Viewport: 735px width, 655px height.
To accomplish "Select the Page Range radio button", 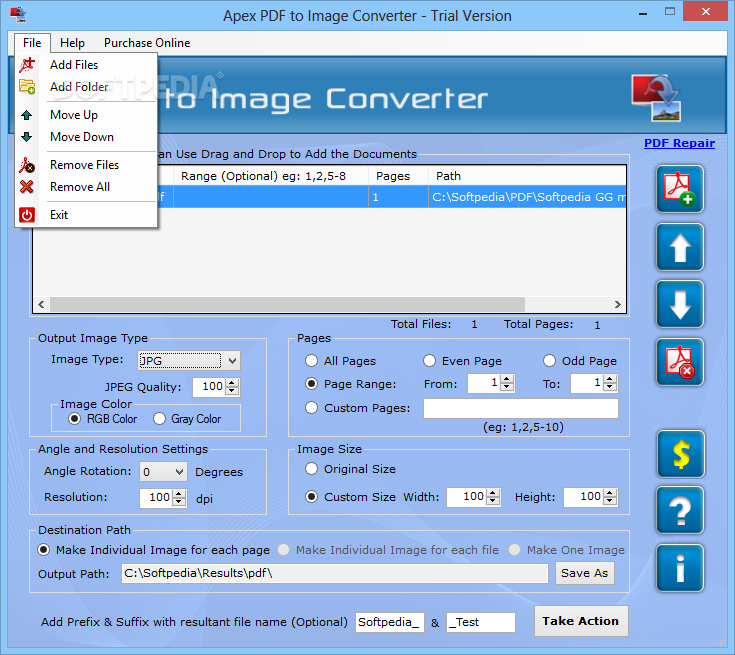I will [x=311, y=384].
